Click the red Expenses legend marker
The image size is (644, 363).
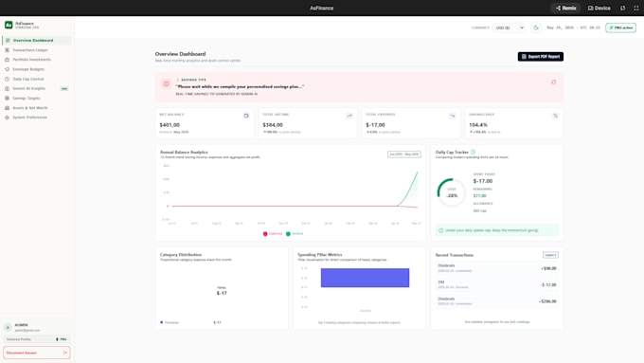[265, 234]
